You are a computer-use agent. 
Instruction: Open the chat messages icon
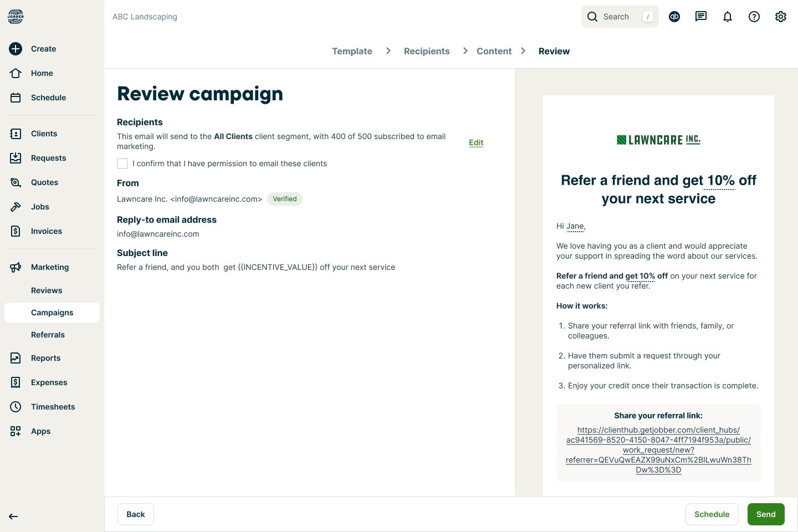click(701, 17)
